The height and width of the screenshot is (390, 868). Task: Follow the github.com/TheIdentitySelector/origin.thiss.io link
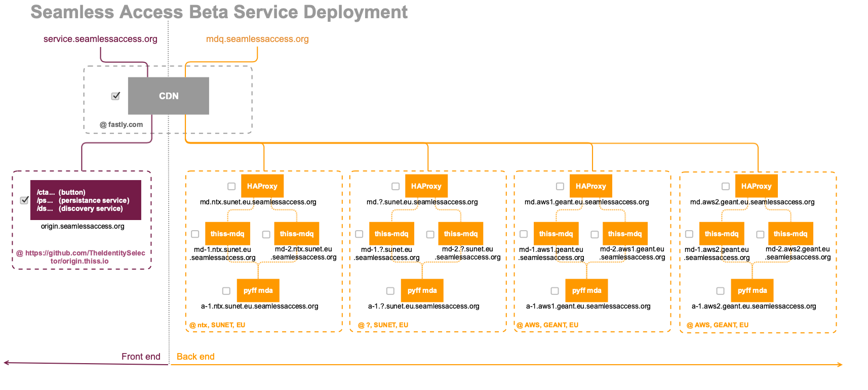pos(81,257)
